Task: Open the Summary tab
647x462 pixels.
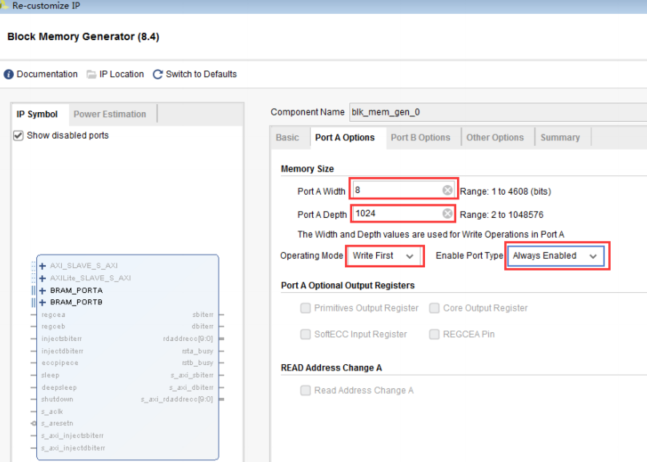Action: click(x=560, y=138)
